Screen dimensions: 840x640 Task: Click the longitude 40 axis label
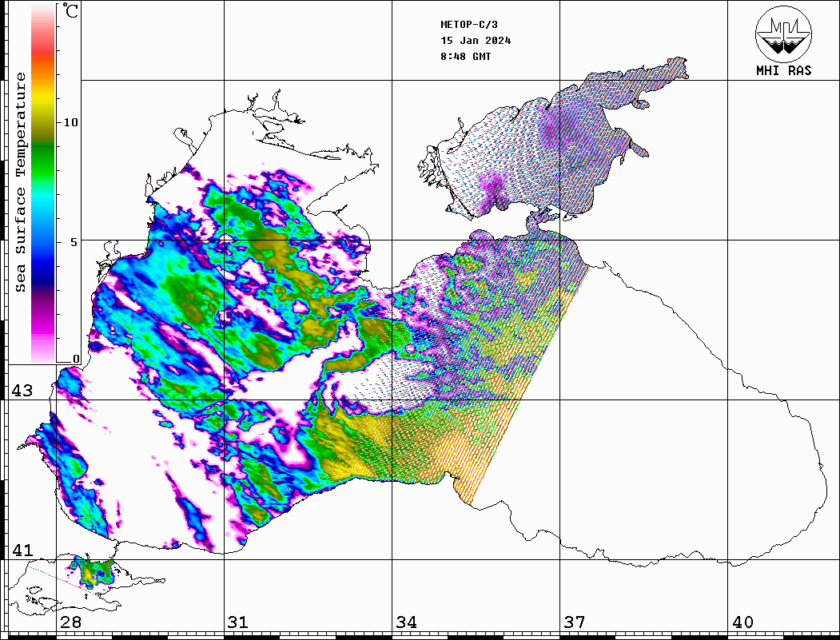tap(742, 622)
